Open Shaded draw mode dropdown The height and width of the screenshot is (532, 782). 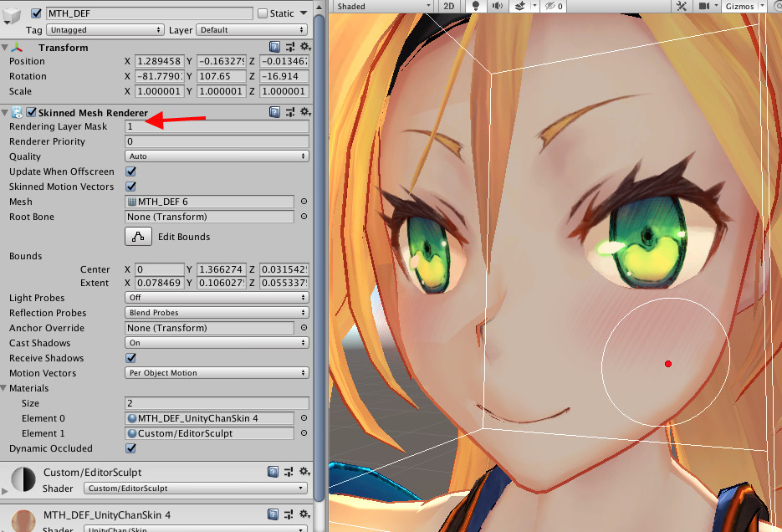[x=383, y=6]
